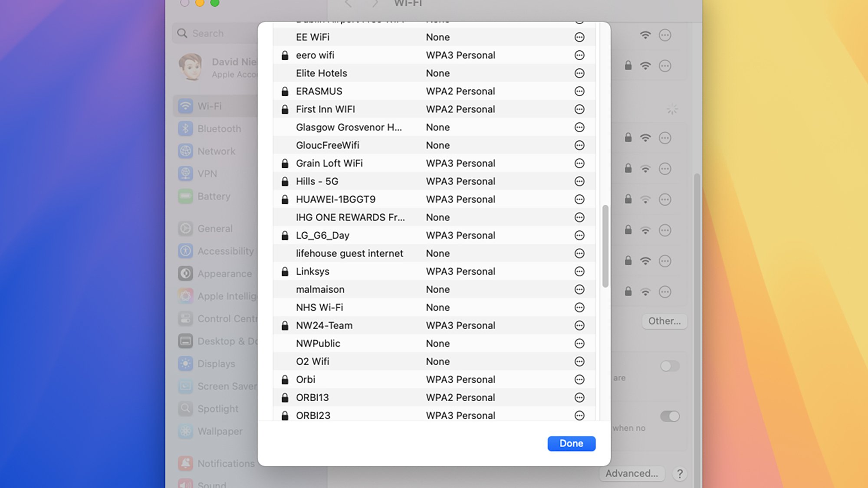Viewport: 868px width, 488px height.
Task: Toggle the switch next to 'are' text
Action: [670, 366]
